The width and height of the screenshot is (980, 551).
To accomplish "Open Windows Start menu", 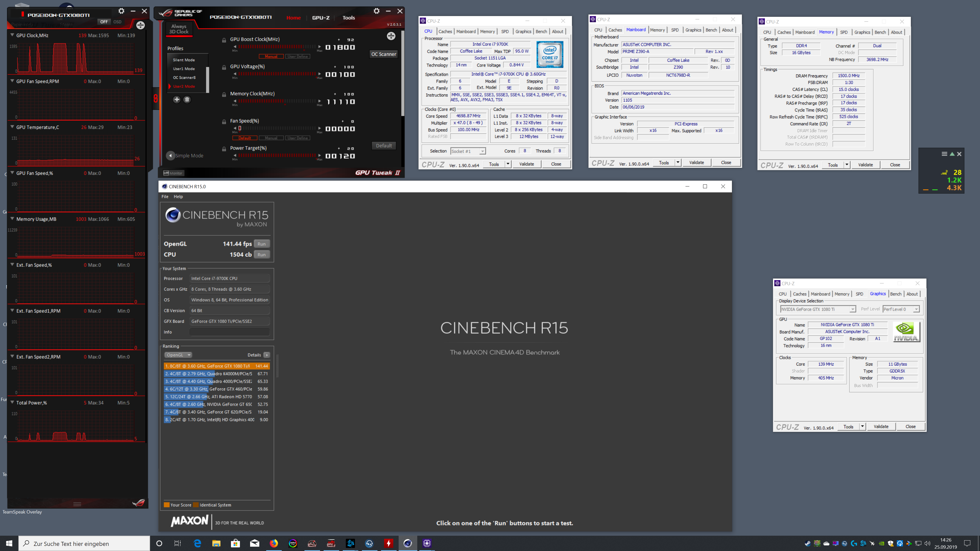I will (x=9, y=543).
